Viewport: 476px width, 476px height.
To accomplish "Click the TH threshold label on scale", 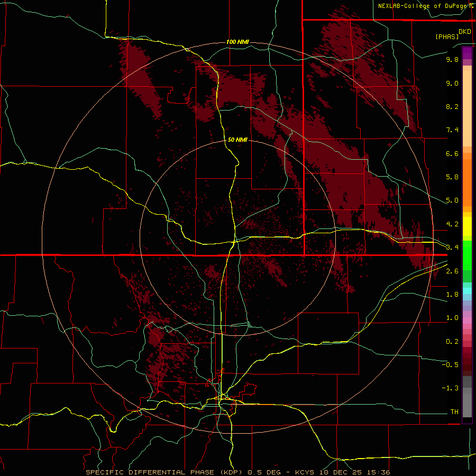I will 454,412.
